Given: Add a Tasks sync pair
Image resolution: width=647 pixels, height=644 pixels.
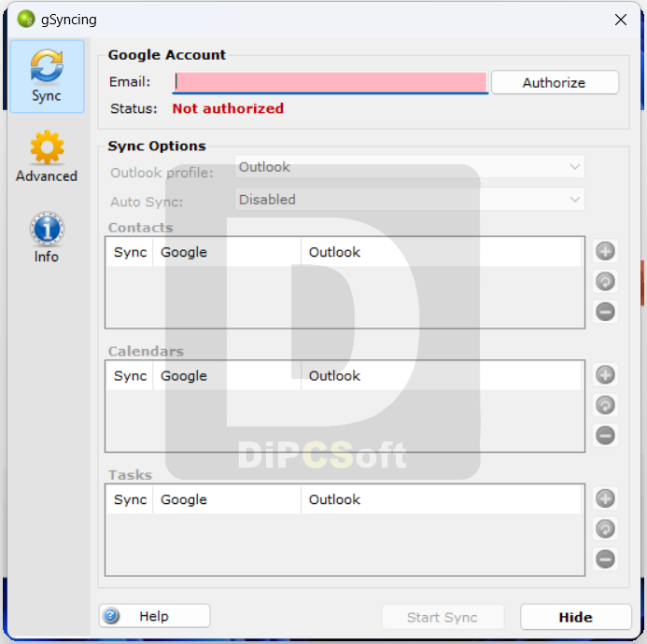Looking at the screenshot, I should tap(605, 498).
